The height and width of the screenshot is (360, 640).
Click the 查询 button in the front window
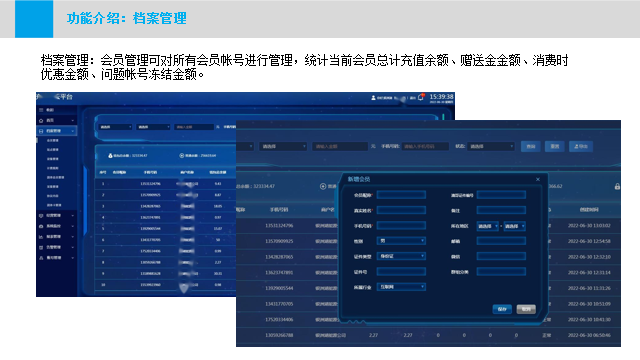coord(531,146)
